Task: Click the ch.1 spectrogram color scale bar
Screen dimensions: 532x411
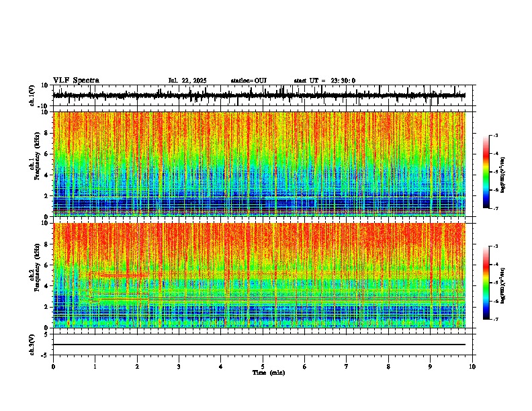Action: click(486, 172)
